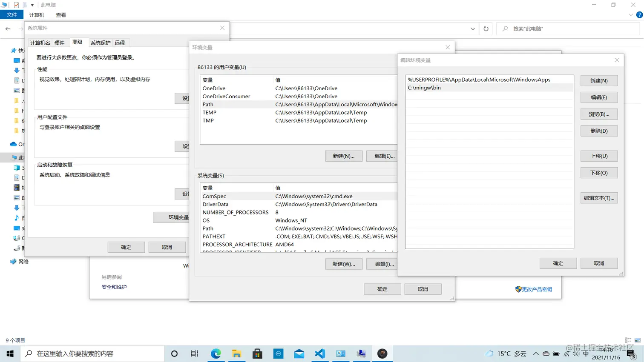Click 取消 in the 系统属性 dialog
Screen dimensions: 644x362
coord(167,247)
